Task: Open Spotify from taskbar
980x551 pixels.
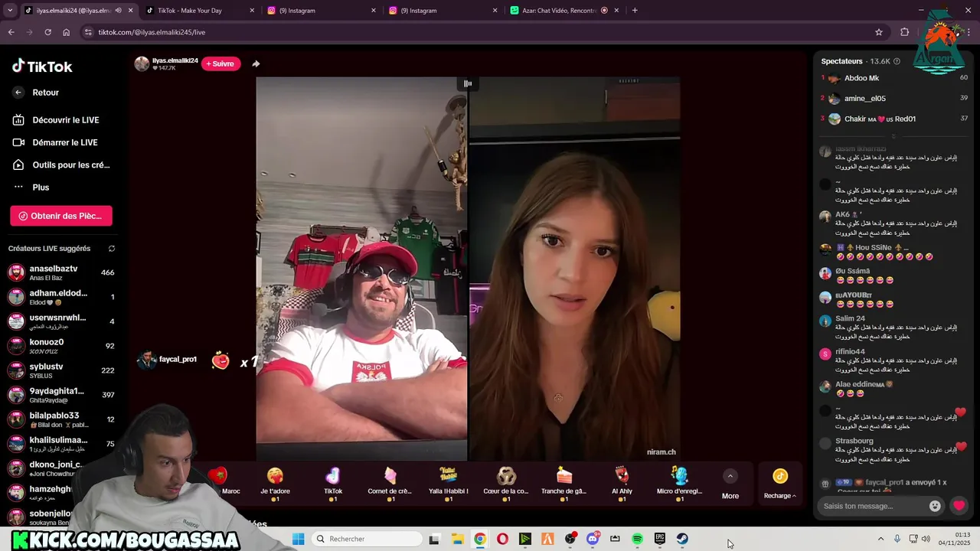Action: pos(637,539)
